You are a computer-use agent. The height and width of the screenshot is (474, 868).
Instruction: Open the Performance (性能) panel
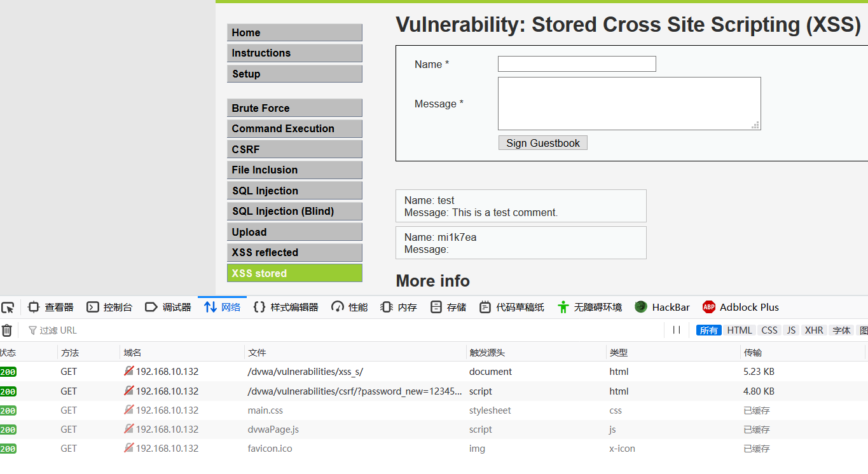coord(350,308)
